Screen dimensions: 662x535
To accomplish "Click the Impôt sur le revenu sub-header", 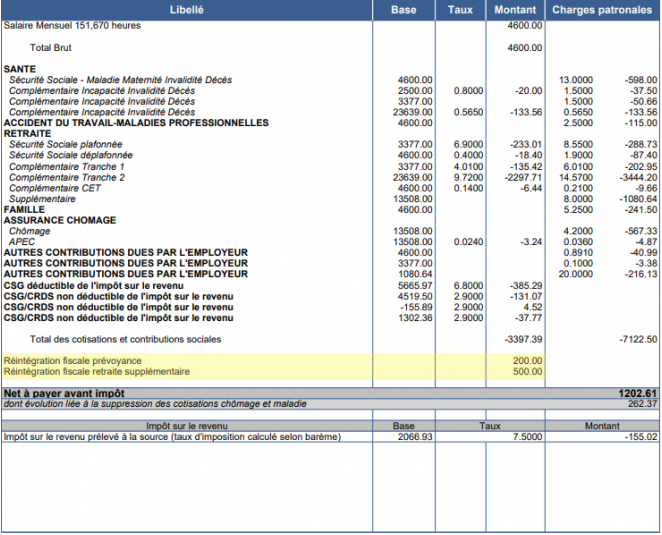I will coord(187,426).
